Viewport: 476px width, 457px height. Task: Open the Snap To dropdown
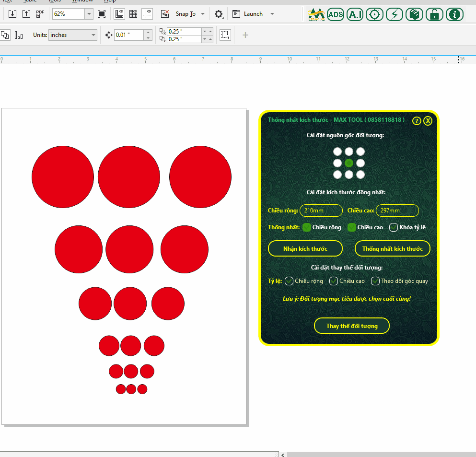(203, 14)
